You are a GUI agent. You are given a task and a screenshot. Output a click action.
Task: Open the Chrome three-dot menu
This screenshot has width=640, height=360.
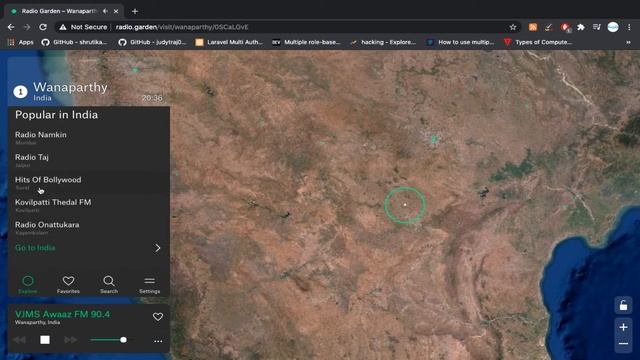click(x=629, y=27)
